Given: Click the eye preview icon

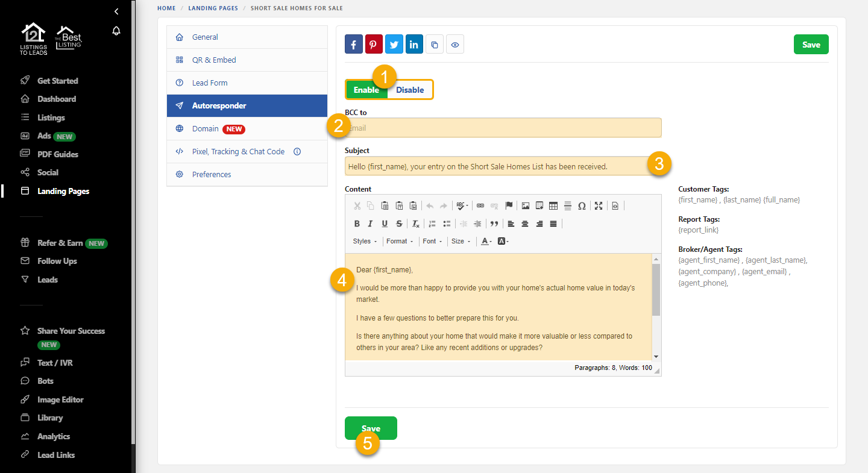Looking at the screenshot, I should 455,45.
